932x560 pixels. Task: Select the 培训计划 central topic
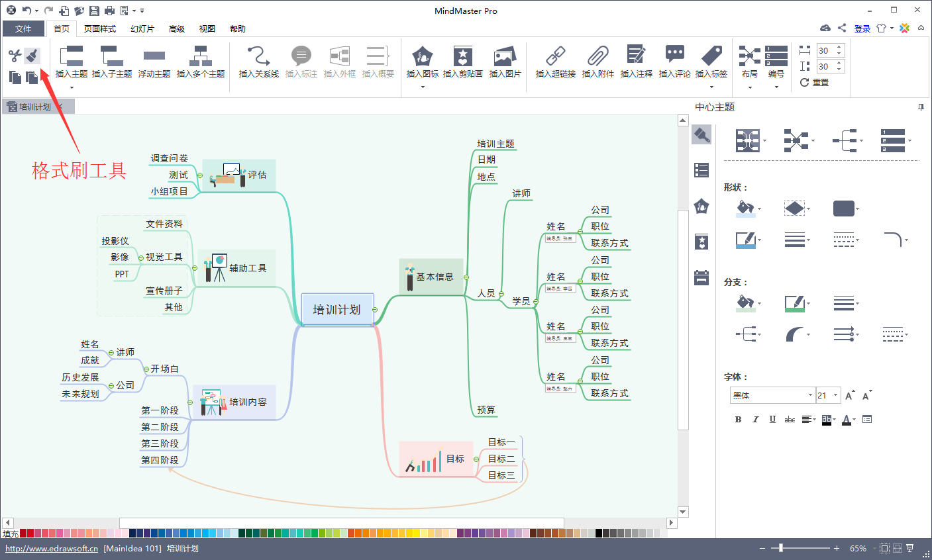337,310
